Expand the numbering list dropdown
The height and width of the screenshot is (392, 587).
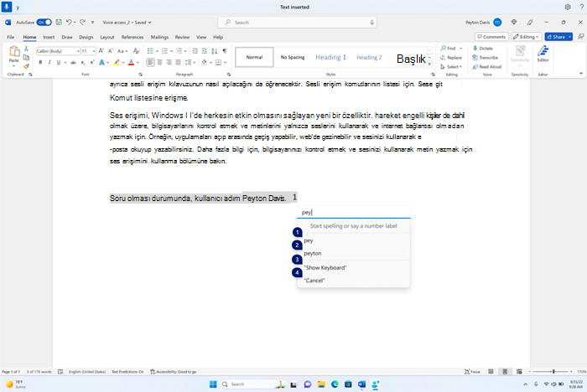(x=171, y=51)
